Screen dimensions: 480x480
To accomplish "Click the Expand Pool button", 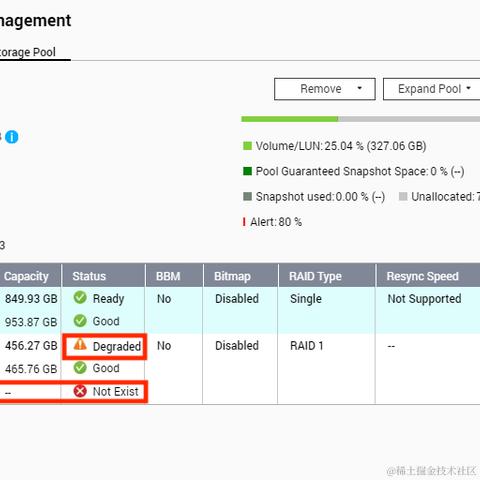I will pos(432,89).
